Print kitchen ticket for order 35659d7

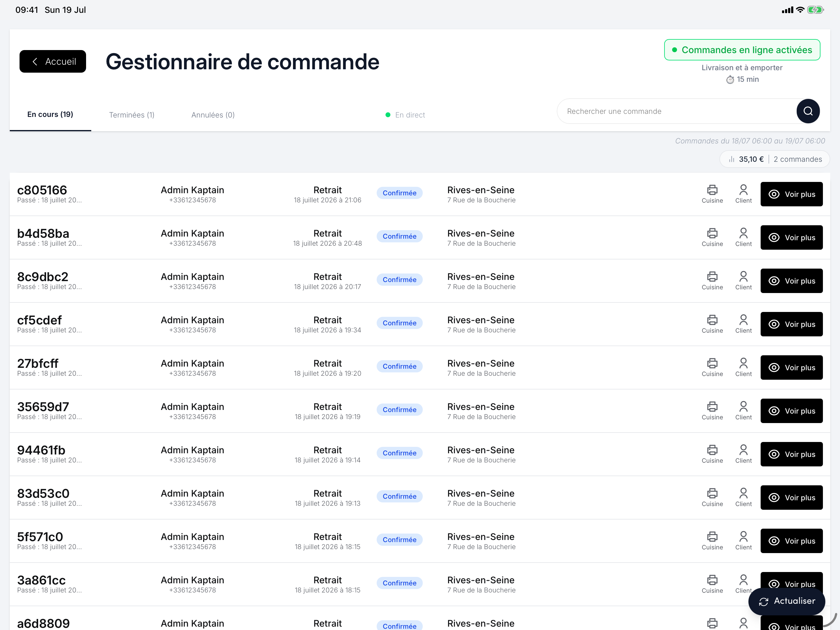[x=712, y=411]
